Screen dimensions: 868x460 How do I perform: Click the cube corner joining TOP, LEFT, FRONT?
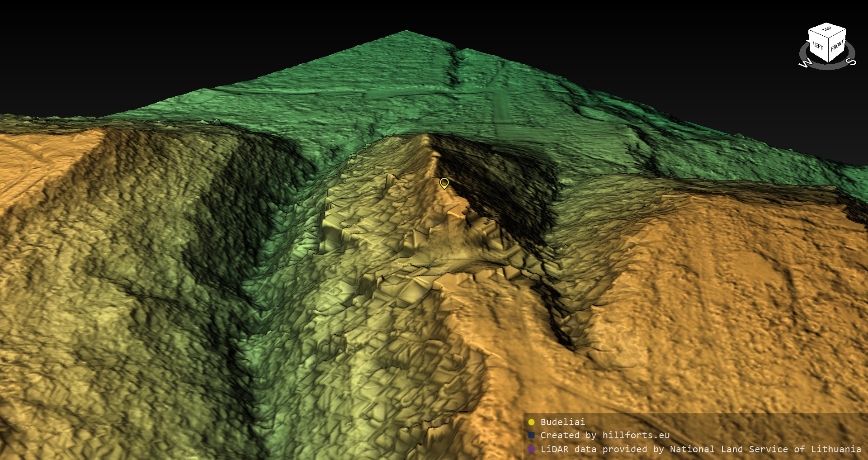pos(828,38)
